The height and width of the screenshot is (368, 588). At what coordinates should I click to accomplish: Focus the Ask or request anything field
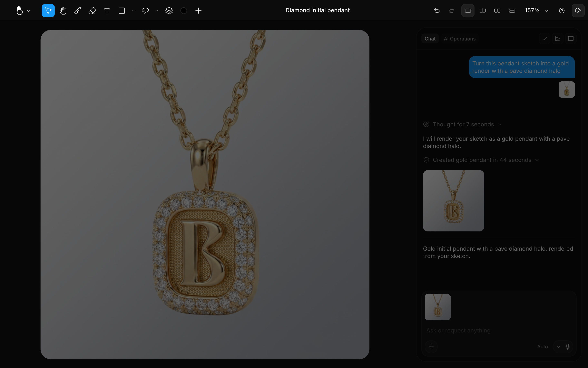499,331
